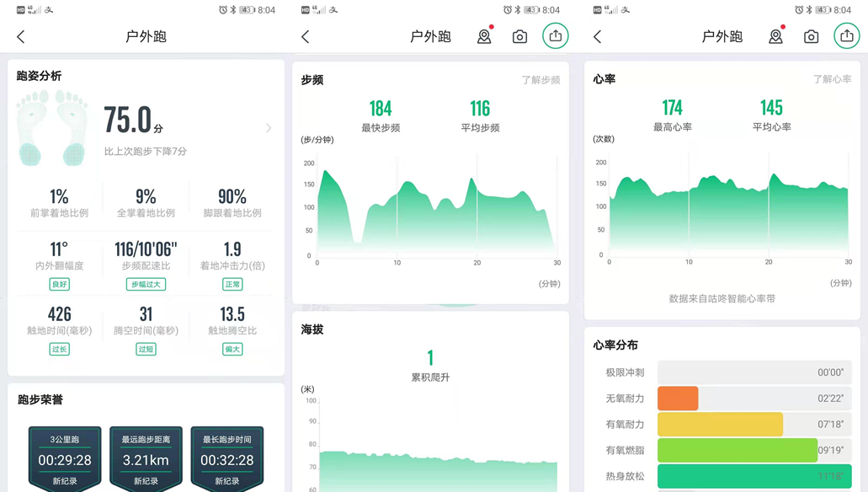Open the 最长跑步时间 badge
The height and width of the screenshot is (492, 868).
click(227, 459)
